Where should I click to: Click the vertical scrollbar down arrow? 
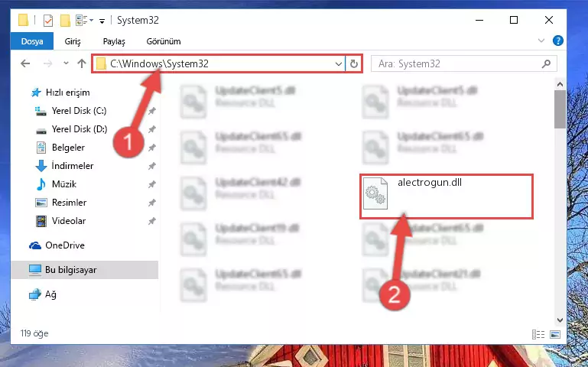(560, 320)
